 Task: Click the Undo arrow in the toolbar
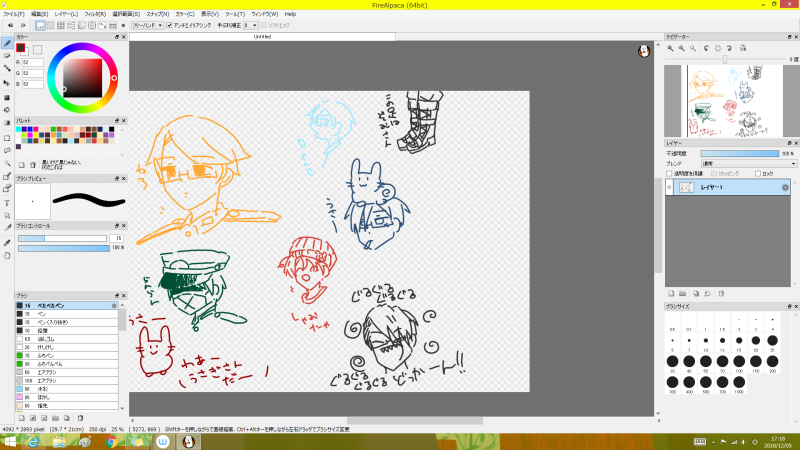pos(10,25)
